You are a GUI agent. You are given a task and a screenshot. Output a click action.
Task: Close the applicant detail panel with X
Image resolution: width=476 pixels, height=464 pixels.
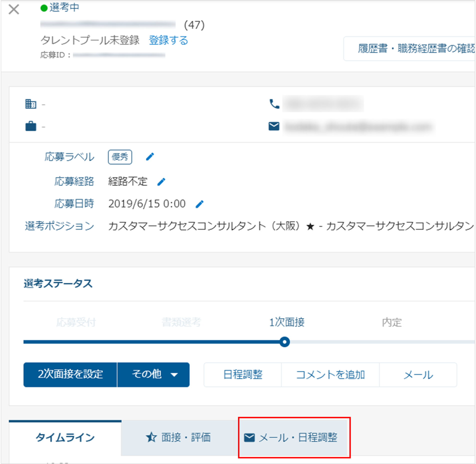[14, 9]
